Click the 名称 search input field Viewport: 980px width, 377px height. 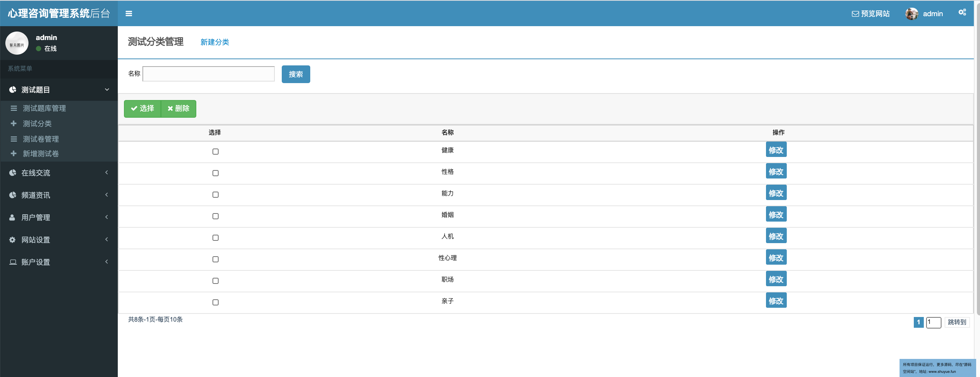click(x=209, y=74)
